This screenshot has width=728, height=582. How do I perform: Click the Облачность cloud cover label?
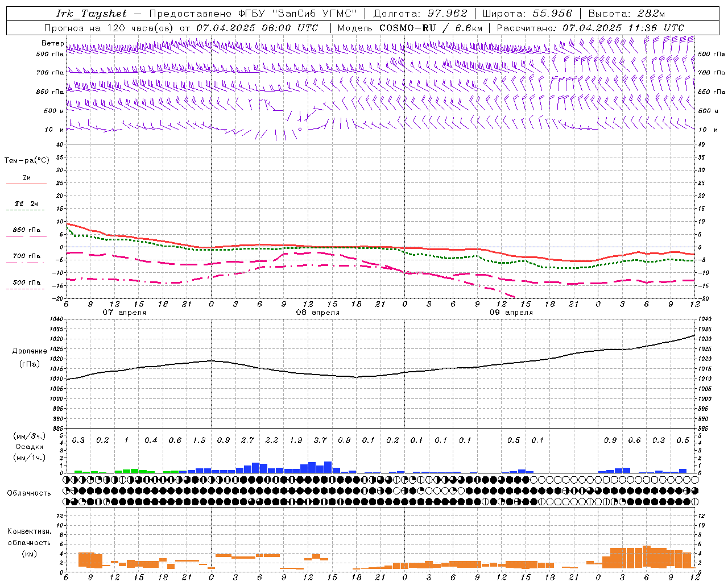click(29, 493)
